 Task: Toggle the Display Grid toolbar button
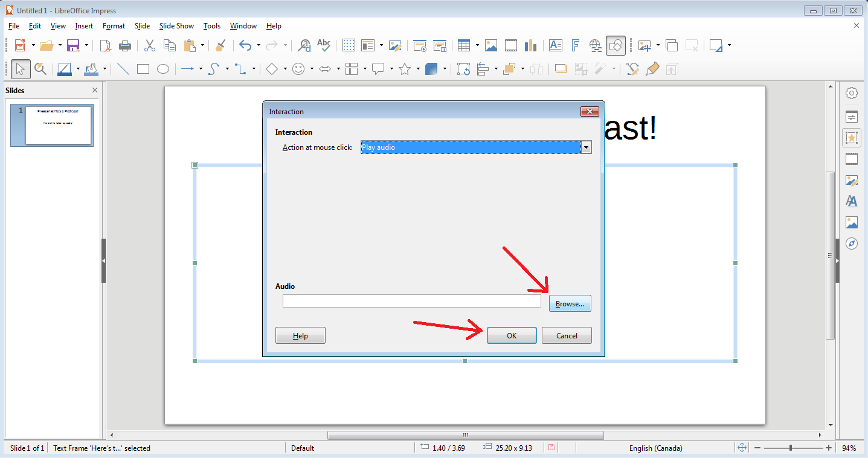point(349,45)
